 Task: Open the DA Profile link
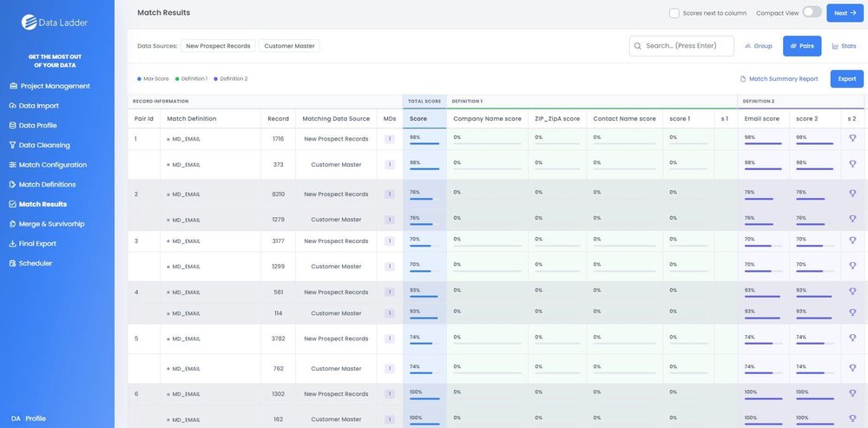[29, 418]
